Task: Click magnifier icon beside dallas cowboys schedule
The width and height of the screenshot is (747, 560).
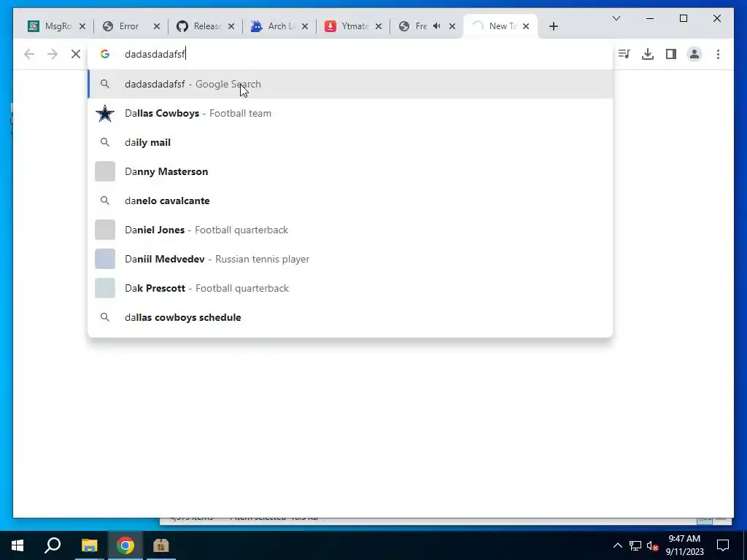Action: point(105,317)
